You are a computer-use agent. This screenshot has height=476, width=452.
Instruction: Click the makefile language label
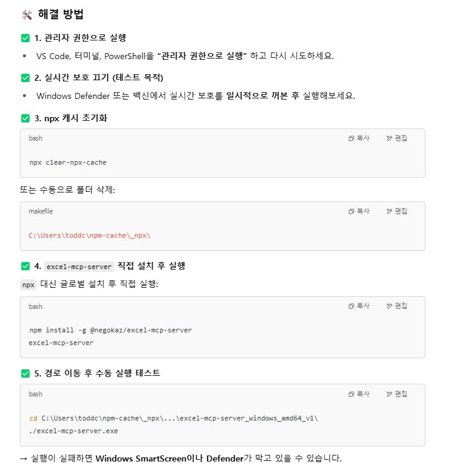tap(40, 211)
